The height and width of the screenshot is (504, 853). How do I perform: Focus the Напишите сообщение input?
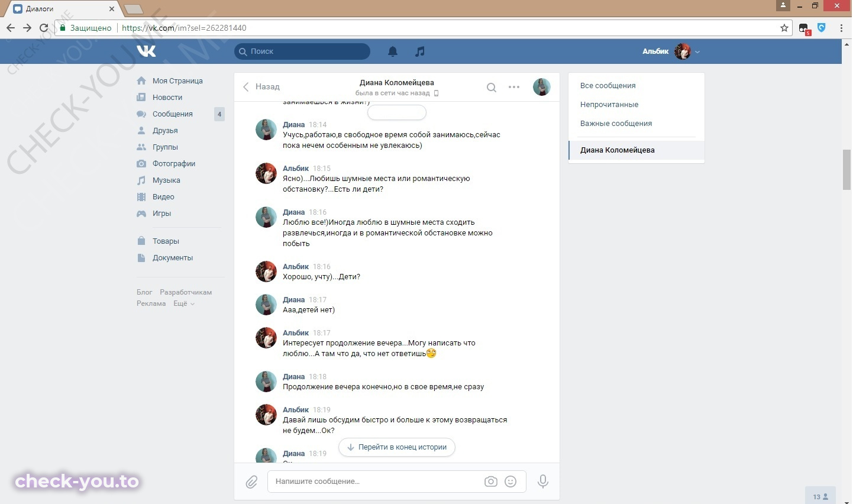[x=376, y=482]
